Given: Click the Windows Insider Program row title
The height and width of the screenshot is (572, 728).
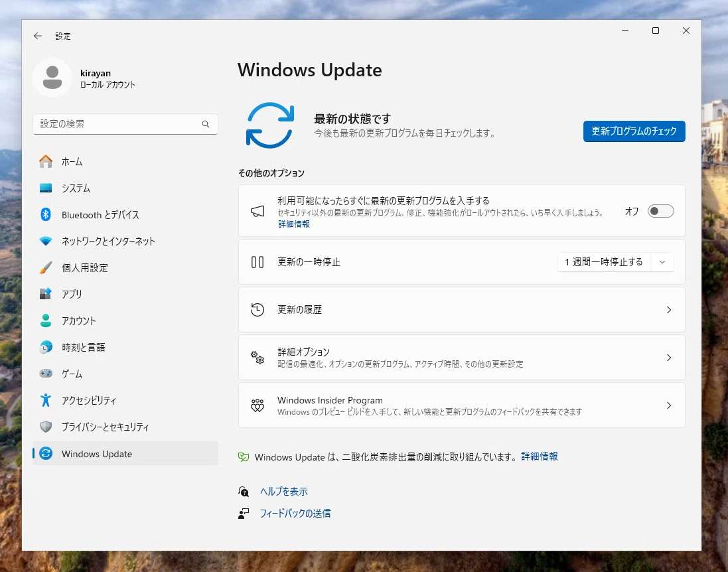Looking at the screenshot, I should point(330,400).
